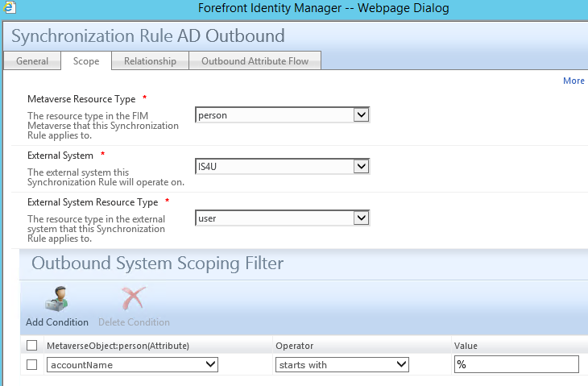This screenshot has width=588, height=386.
Task: Click the MetaverseObject:person(Attribute) column header
Action: click(118, 346)
